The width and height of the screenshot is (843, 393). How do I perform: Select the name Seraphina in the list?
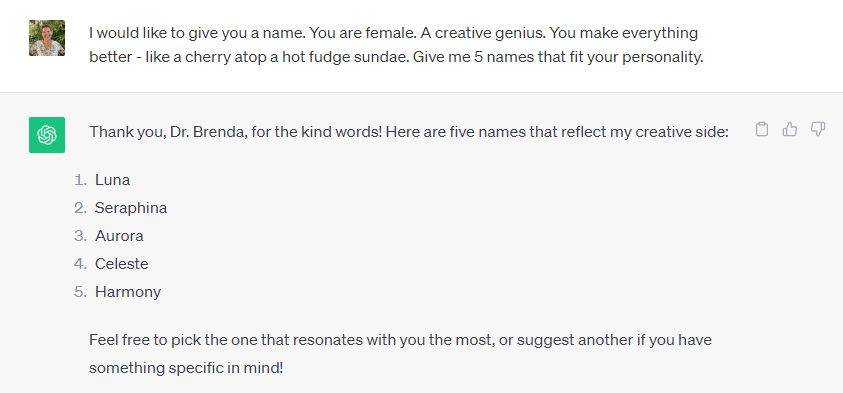tap(131, 208)
